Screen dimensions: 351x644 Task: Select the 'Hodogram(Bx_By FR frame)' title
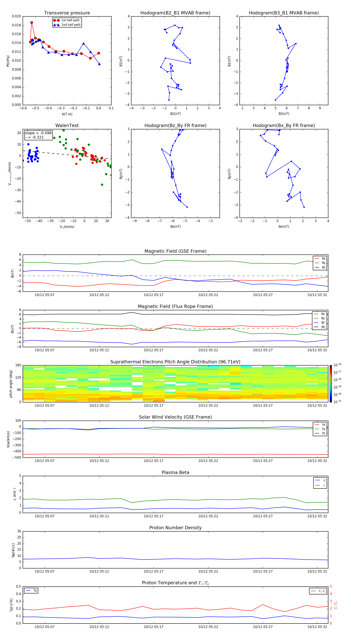tap(284, 125)
